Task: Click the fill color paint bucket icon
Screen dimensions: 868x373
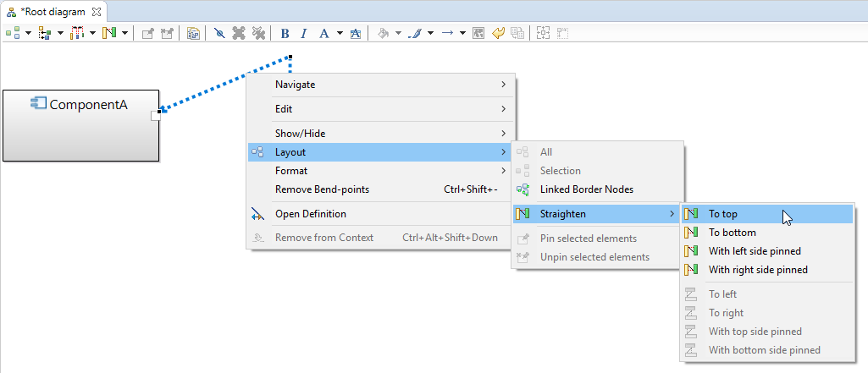Action: tap(383, 34)
